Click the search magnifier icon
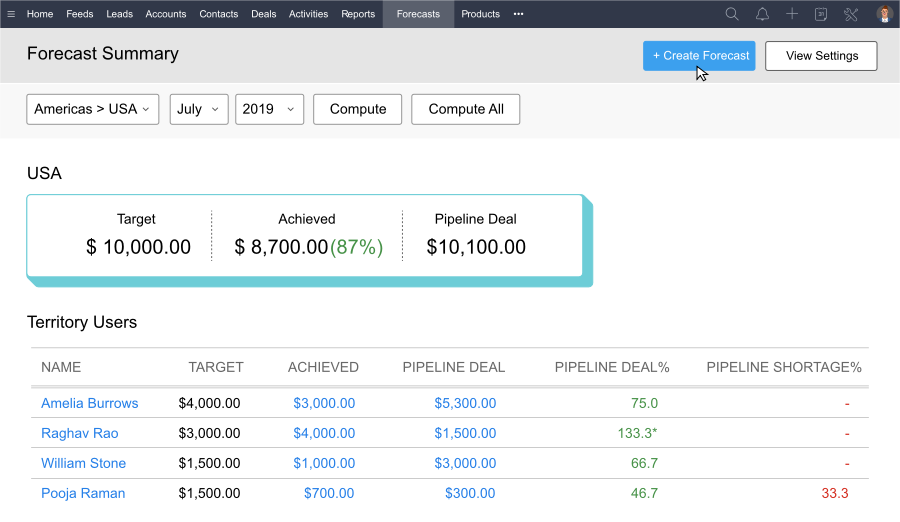The width and height of the screenshot is (900, 522). 732,14
